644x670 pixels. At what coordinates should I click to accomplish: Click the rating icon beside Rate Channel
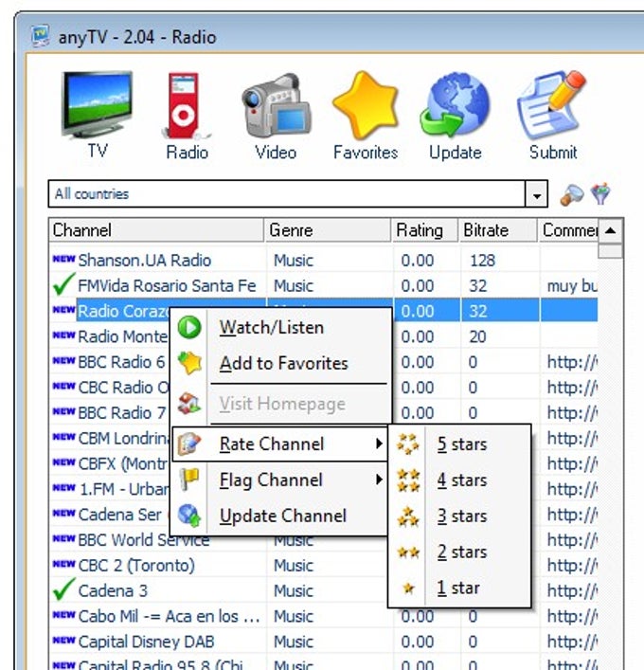189,444
